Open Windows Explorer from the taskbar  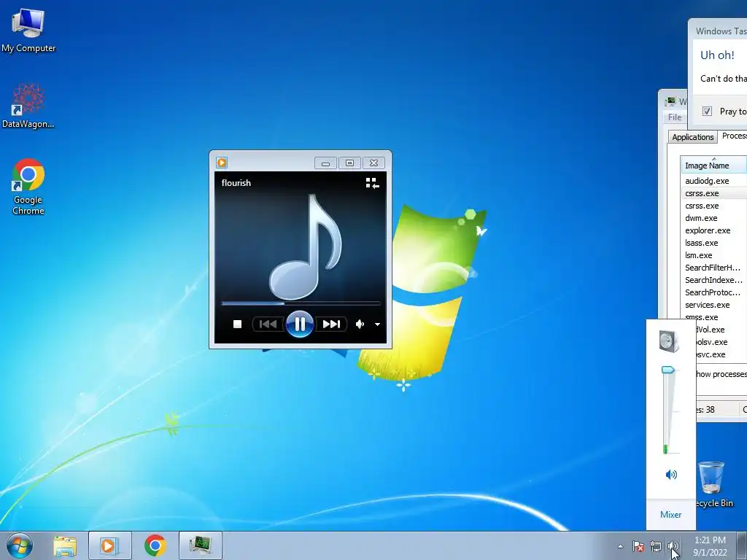(65, 545)
